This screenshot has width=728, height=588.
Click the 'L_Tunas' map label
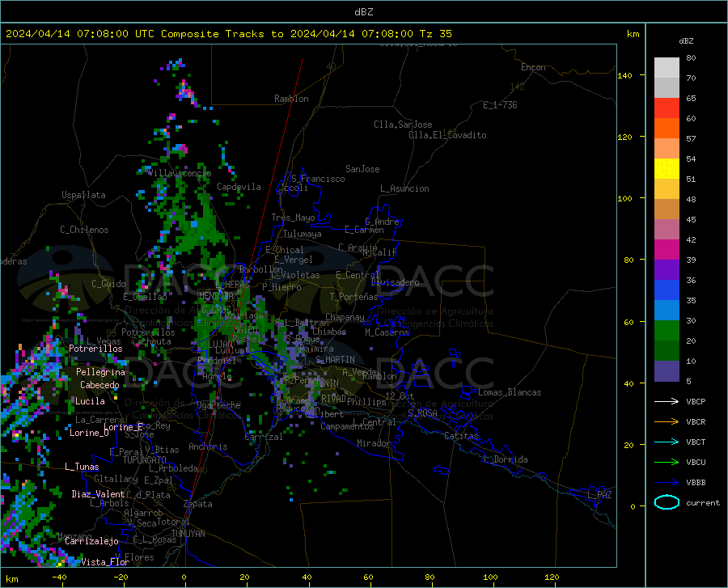[x=82, y=467]
